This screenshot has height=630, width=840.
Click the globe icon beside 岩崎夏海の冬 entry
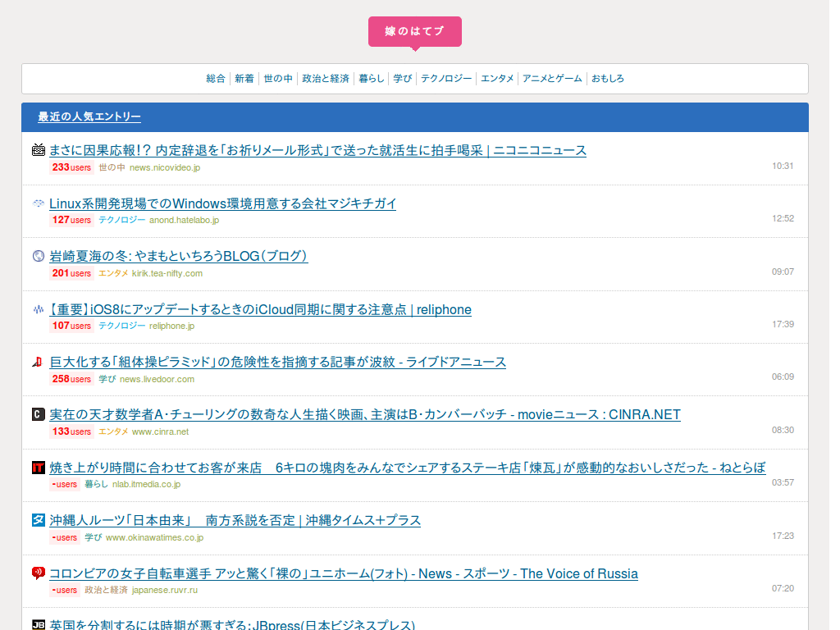(38, 256)
